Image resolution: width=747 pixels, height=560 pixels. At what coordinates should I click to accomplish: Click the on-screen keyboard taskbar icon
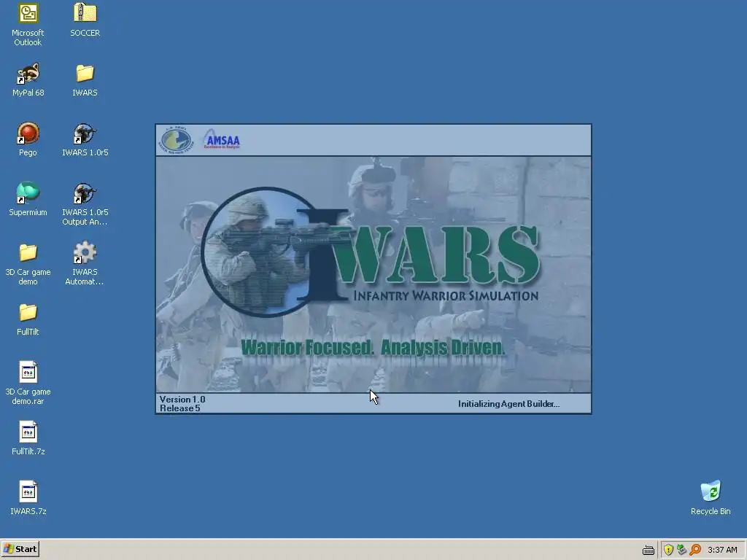(649, 550)
